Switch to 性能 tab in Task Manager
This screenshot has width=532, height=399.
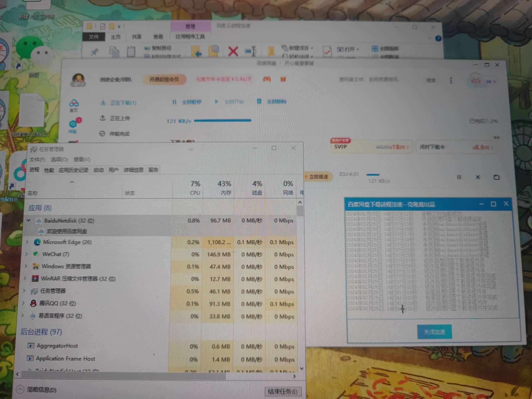coord(49,170)
